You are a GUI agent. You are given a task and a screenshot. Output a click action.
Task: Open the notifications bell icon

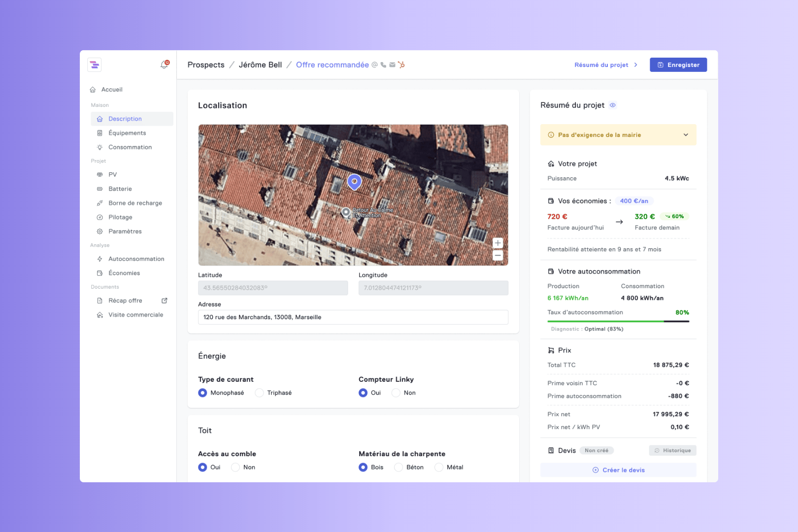(x=164, y=65)
